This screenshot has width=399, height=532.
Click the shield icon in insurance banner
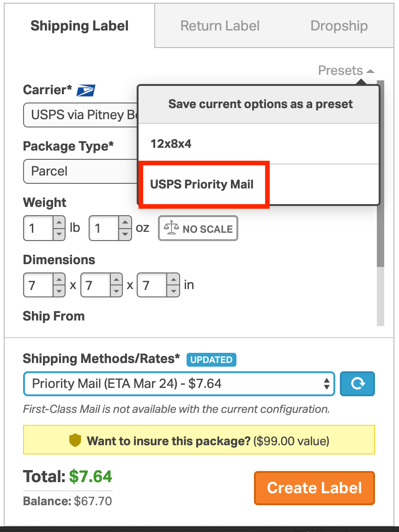pos(75,440)
